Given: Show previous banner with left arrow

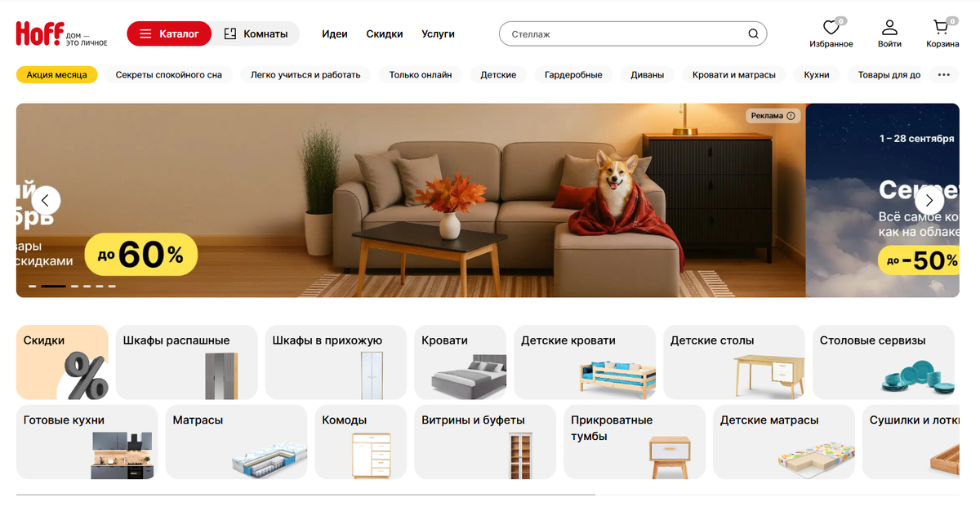Looking at the screenshot, I should 46,200.
